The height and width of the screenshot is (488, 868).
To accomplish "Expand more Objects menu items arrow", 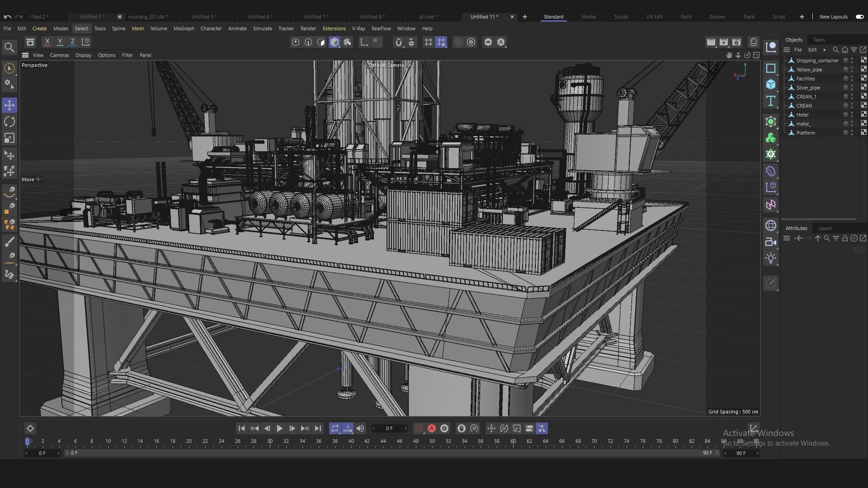I will [x=824, y=50].
